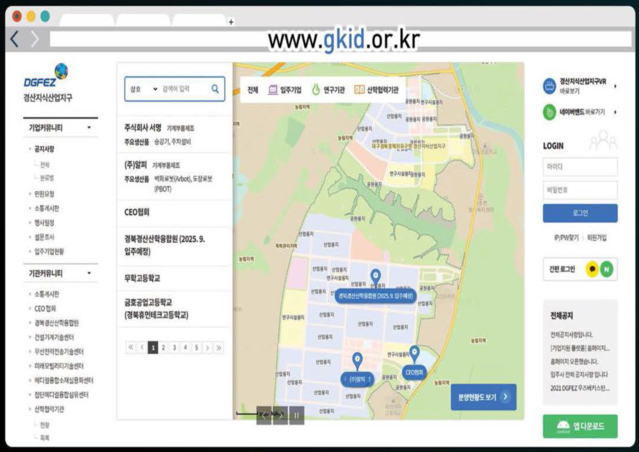Screen dimensions: 639x452
Task: Open the search category dropdown
Action: [x=143, y=89]
